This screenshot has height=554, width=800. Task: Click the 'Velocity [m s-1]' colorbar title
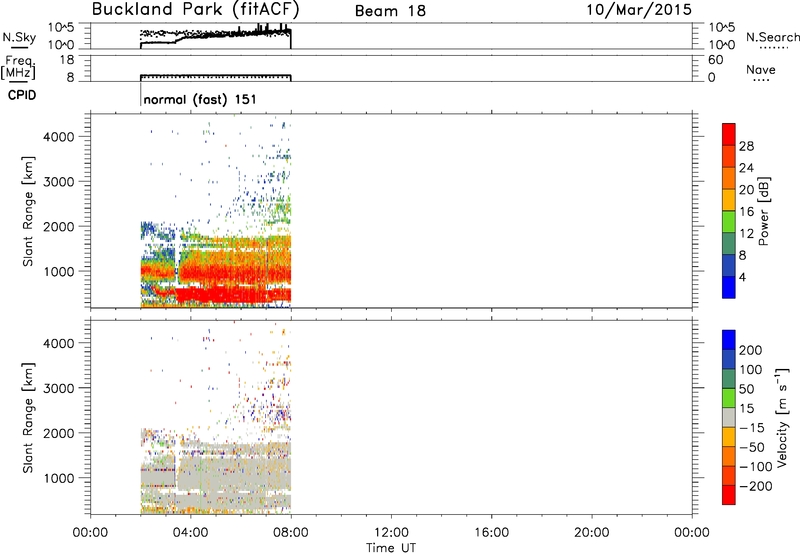coord(782,417)
